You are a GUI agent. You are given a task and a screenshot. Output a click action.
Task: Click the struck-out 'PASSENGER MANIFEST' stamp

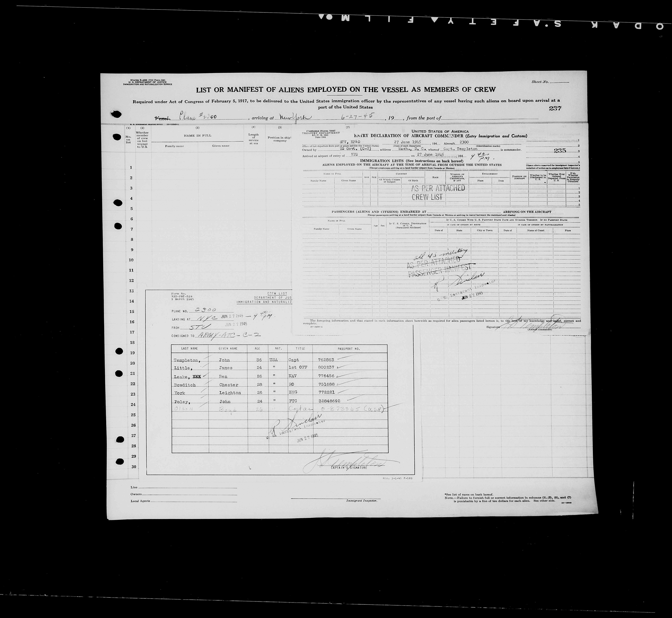440,270
